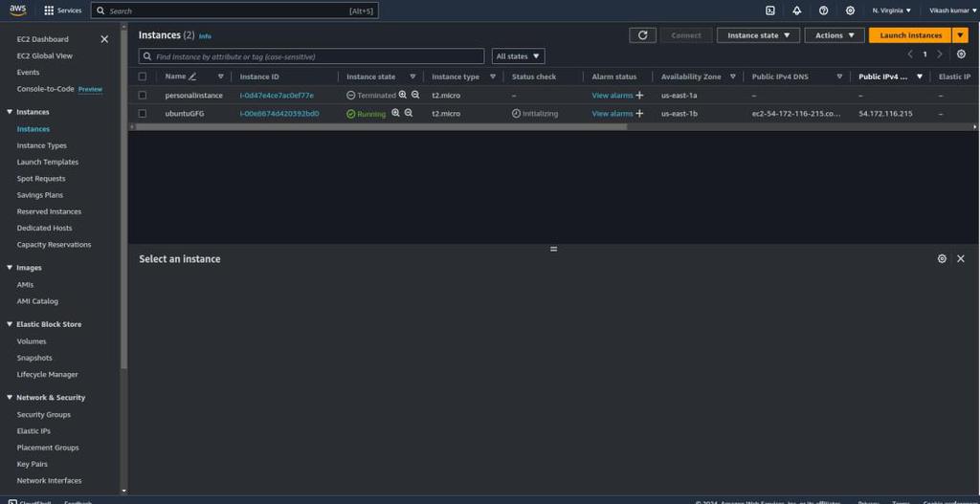This screenshot has height=504, width=980.
Task: Open Console-to-Code Preview link
Action: point(90,89)
